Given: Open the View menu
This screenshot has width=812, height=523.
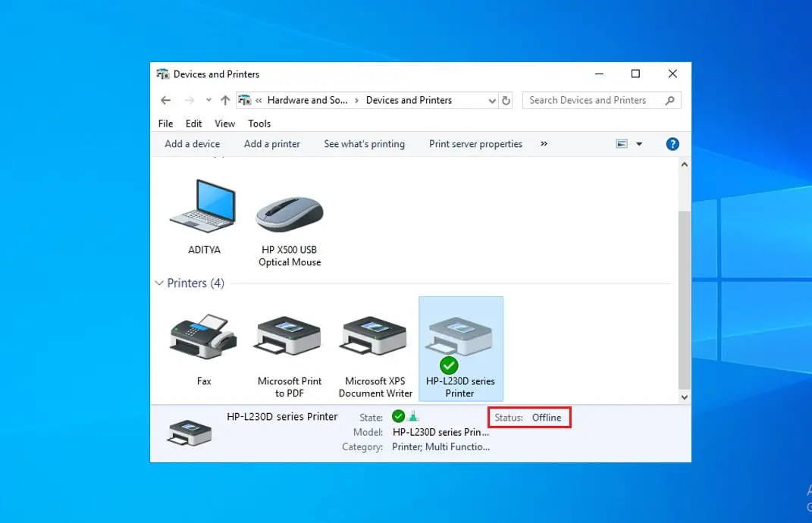Looking at the screenshot, I should (224, 124).
